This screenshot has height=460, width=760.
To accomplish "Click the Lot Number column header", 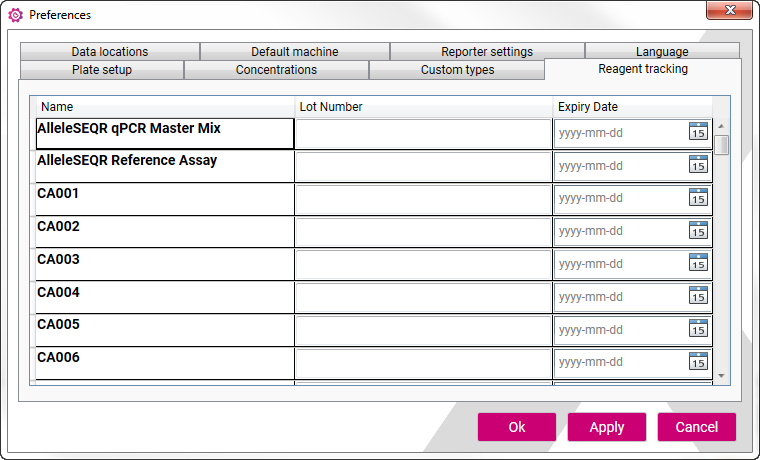I will tap(424, 107).
